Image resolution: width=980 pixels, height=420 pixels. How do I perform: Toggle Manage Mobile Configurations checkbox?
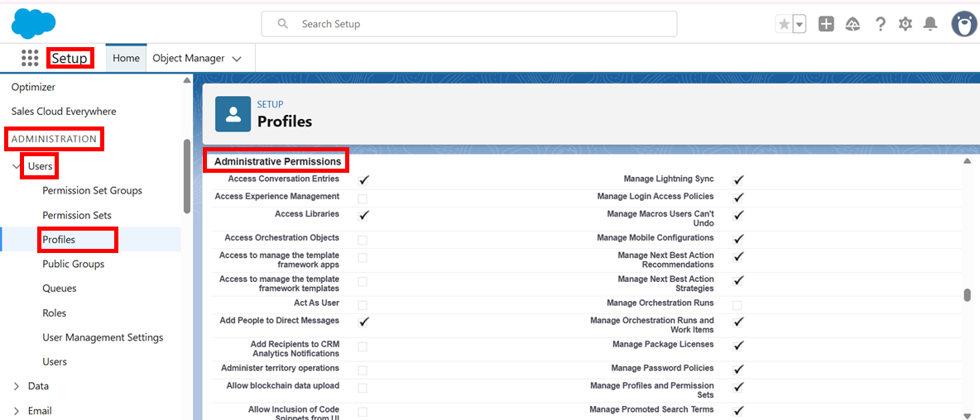click(738, 239)
